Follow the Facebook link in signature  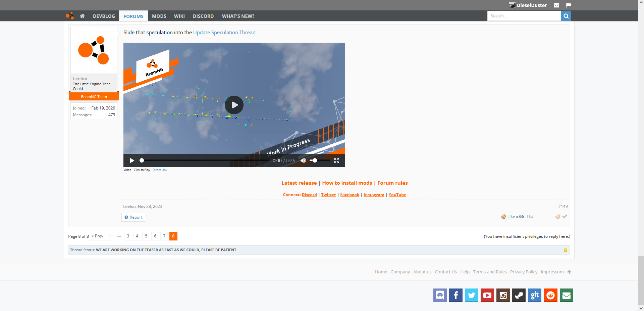(x=350, y=195)
